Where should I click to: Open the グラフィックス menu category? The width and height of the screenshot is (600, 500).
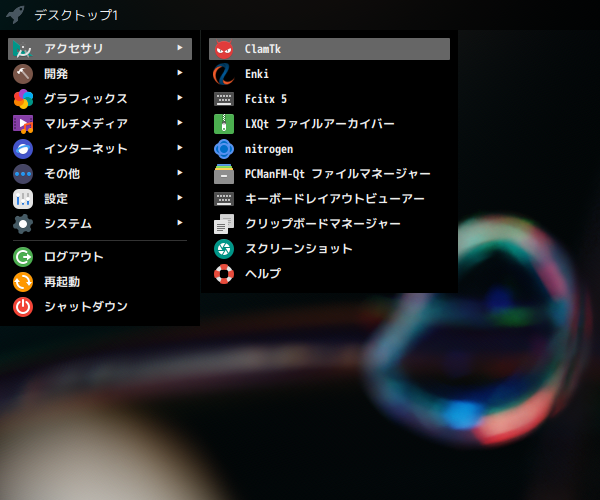[x=100, y=99]
